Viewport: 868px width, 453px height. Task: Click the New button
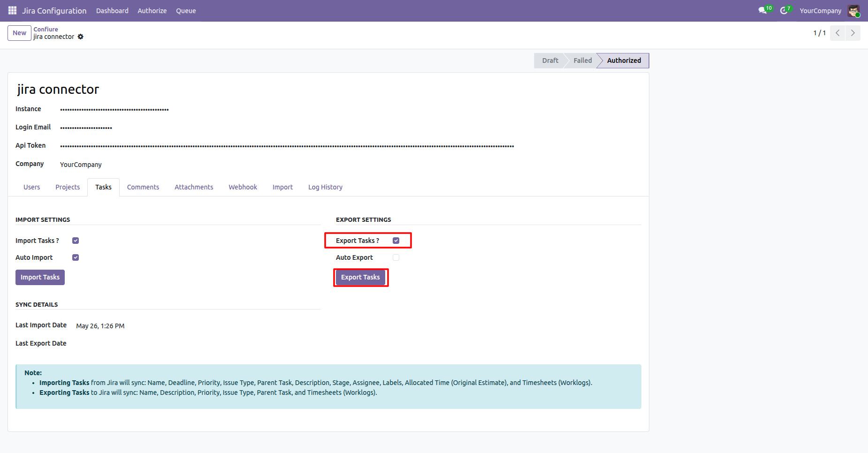coord(19,33)
